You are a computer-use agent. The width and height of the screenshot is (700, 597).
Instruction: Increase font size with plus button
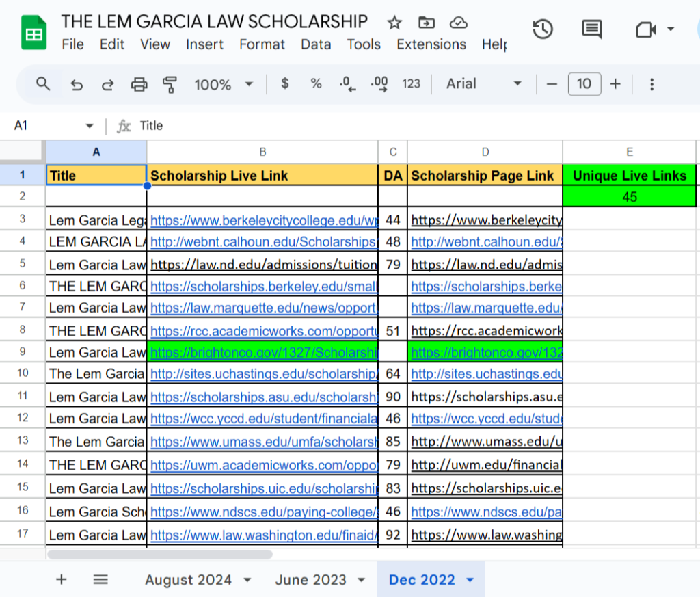pyautogui.click(x=615, y=83)
